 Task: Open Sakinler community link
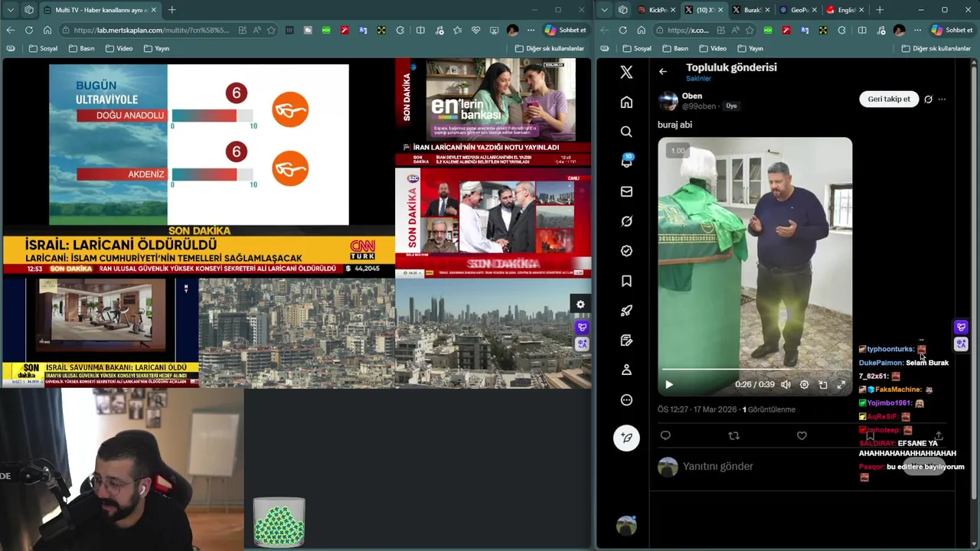[698, 79]
